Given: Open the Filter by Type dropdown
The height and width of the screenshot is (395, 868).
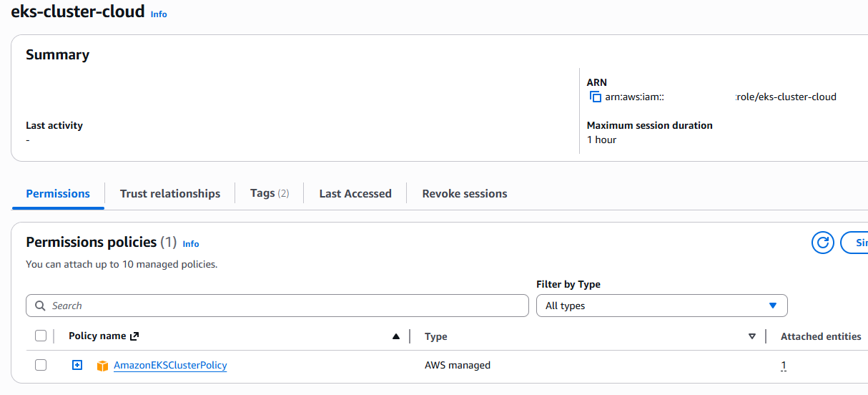Looking at the screenshot, I should coord(661,306).
